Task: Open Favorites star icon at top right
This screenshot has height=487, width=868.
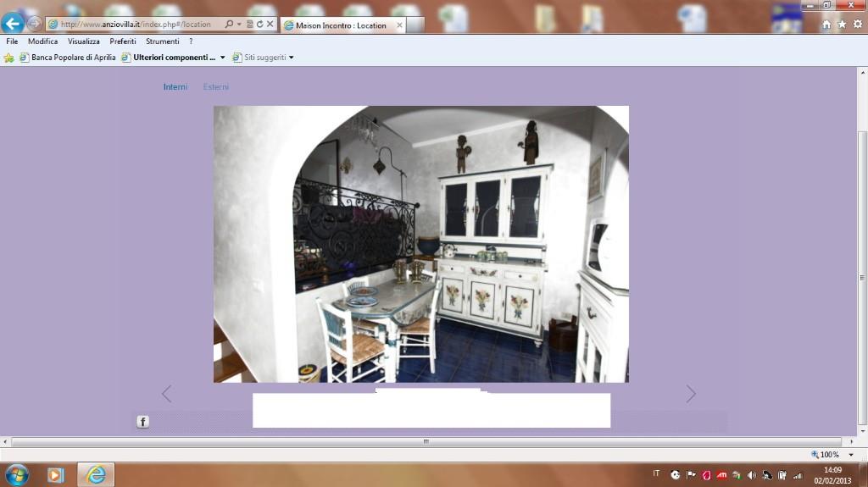Action: (x=842, y=25)
